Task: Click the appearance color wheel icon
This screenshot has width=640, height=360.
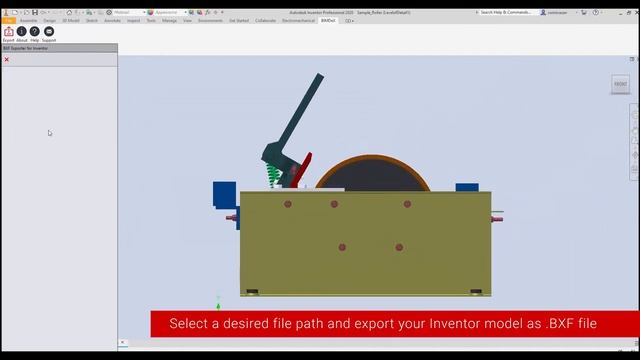Action: 151,13
